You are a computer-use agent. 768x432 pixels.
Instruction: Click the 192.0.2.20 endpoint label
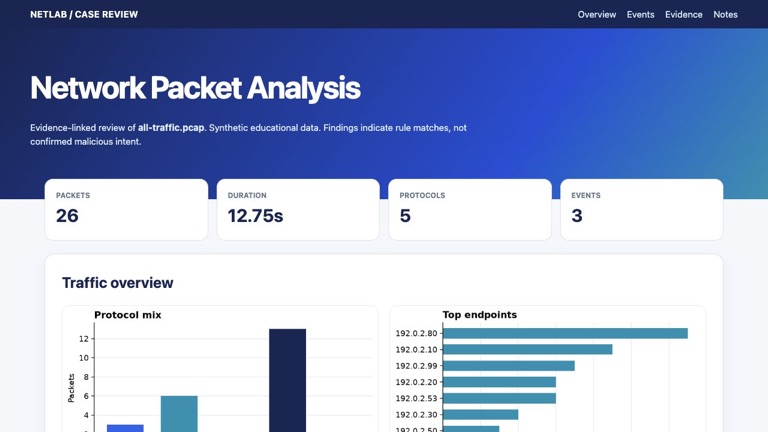coord(416,382)
